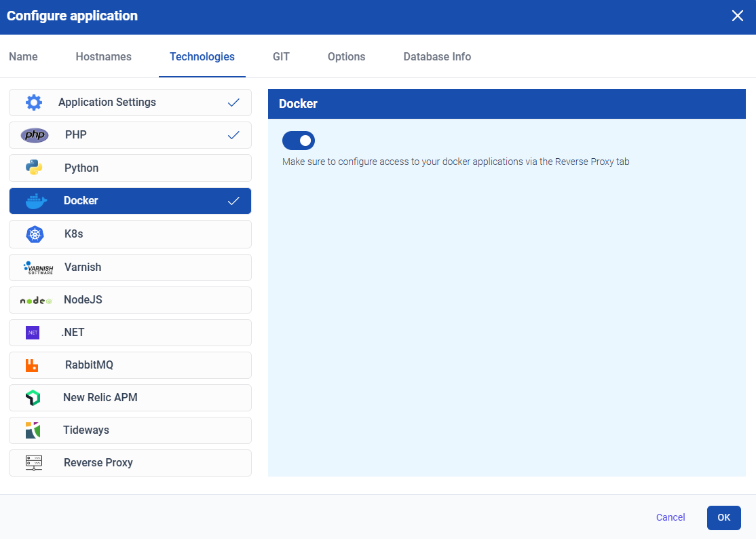Disable the Docker toggle switch
The height and width of the screenshot is (539, 756).
(298, 140)
